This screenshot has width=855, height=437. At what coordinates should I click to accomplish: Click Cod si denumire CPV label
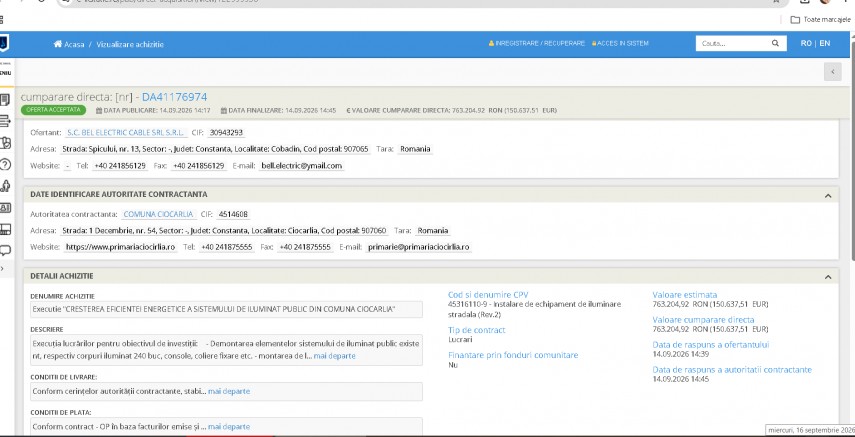(x=488, y=295)
